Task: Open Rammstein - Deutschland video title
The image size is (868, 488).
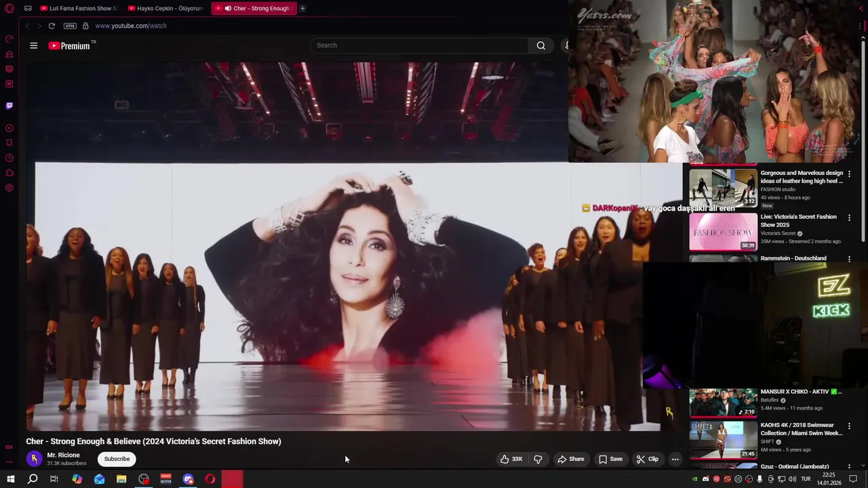Action: [793, 258]
